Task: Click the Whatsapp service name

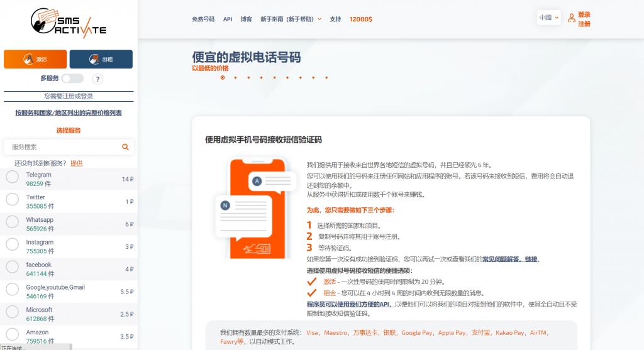Action: click(x=40, y=220)
